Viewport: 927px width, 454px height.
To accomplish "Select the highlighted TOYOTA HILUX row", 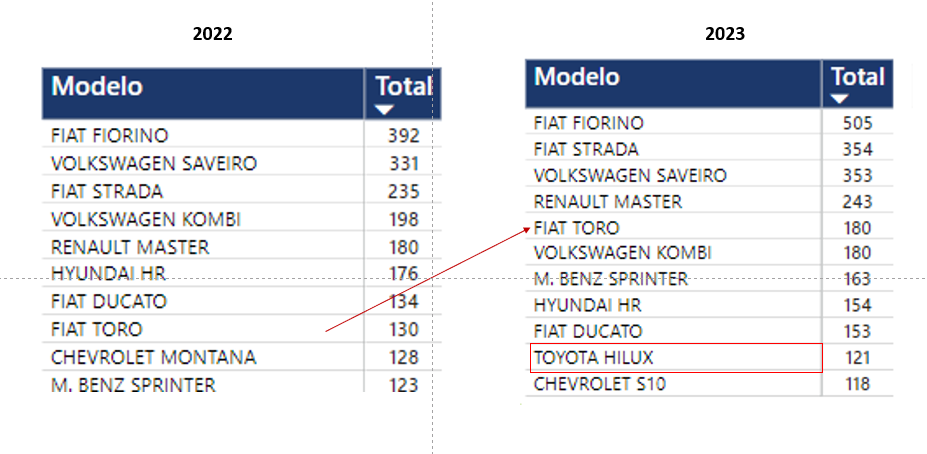I will point(595,357).
